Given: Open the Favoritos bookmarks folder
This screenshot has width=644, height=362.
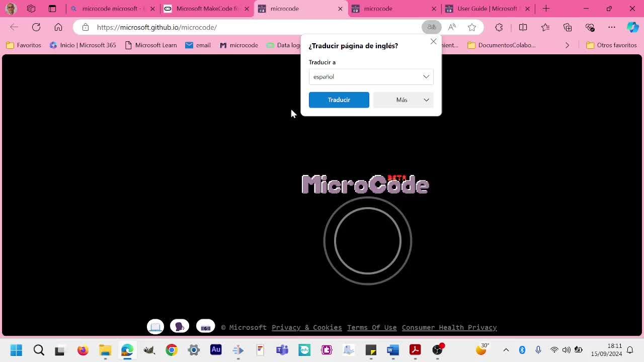Looking at the screenshot, I should (x=24, y=45).
